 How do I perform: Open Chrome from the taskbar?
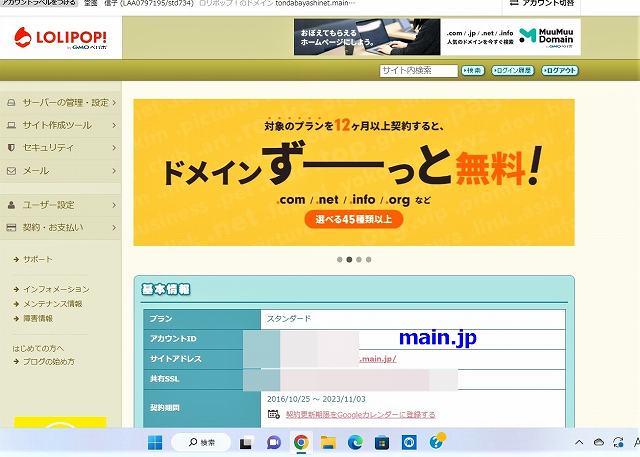point(300,442)
